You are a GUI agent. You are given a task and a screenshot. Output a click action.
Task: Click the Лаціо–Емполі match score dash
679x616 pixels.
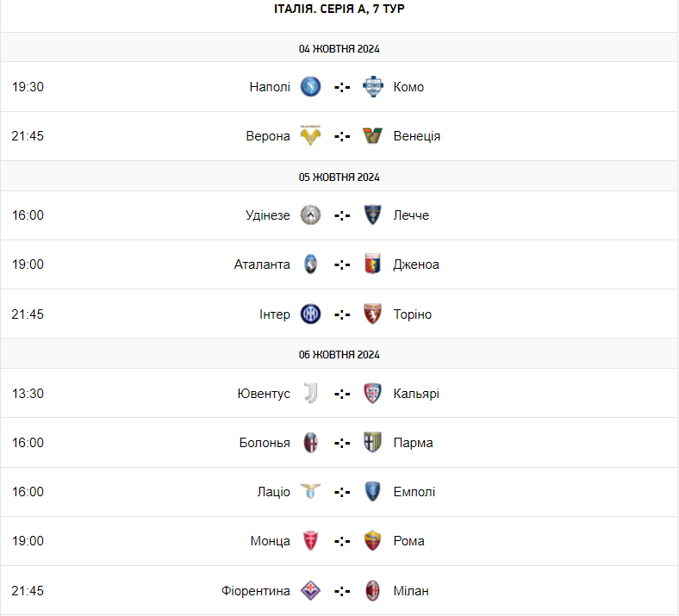pos(342,492)
